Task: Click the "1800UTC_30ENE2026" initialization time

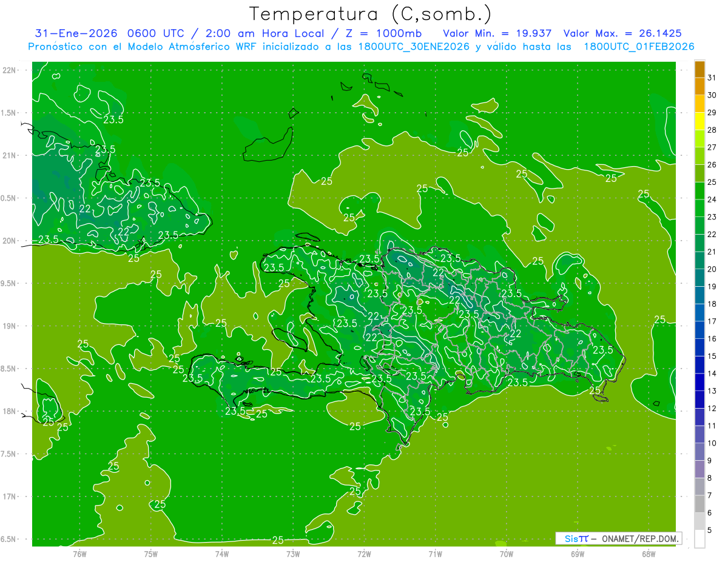Action: tap(414, 47)
